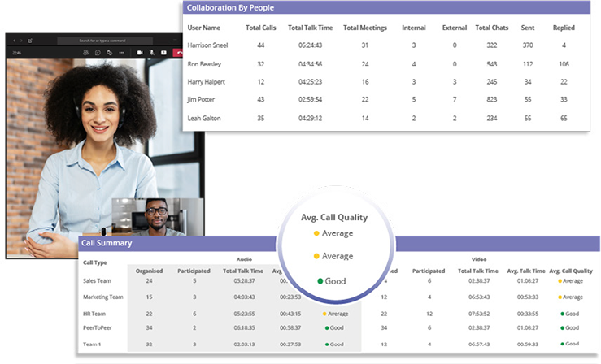Click the Teams forward navigation arrow

[x=21, y=41]
